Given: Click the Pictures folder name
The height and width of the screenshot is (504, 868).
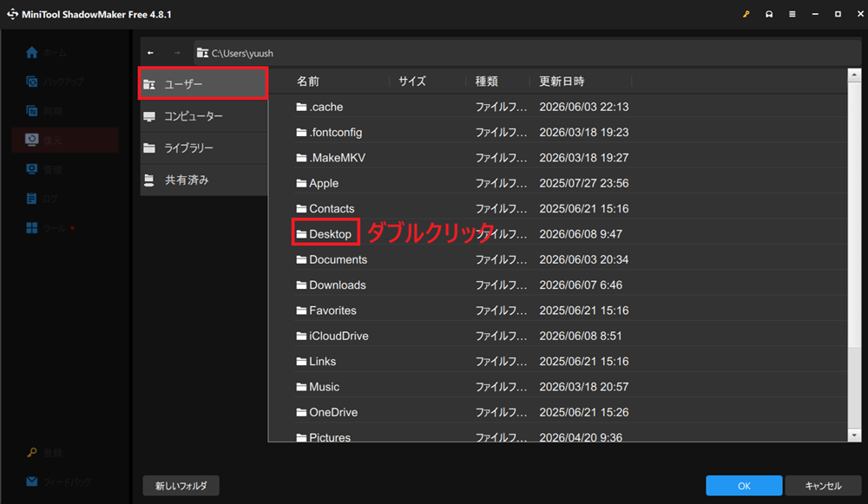Looking at the screenshot, I should click(x=330, y=437).
